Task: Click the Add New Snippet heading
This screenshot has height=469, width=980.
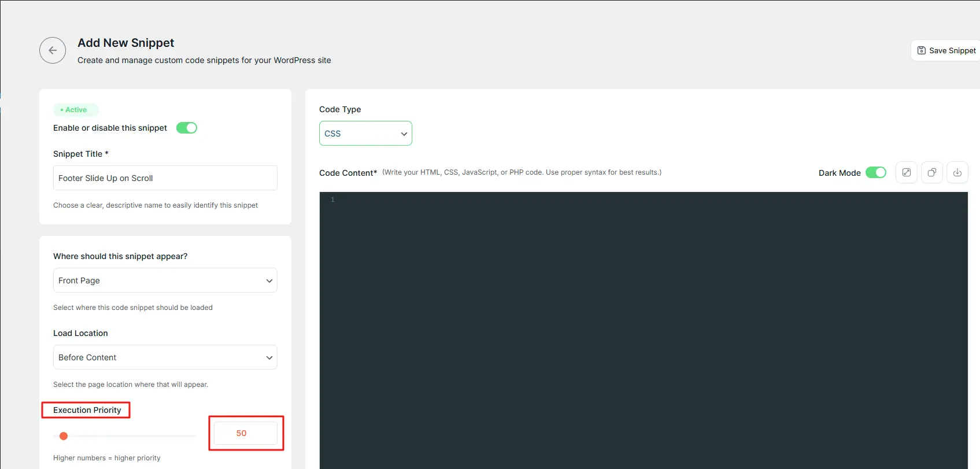Action: tap(125, 43)
